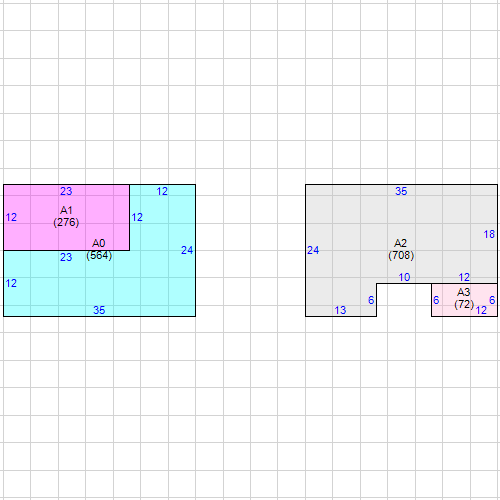Viewport: 500px width, 500px height.
Task: Click the "18" dimension on A2's right edge
Action: (x=489, y=234)
